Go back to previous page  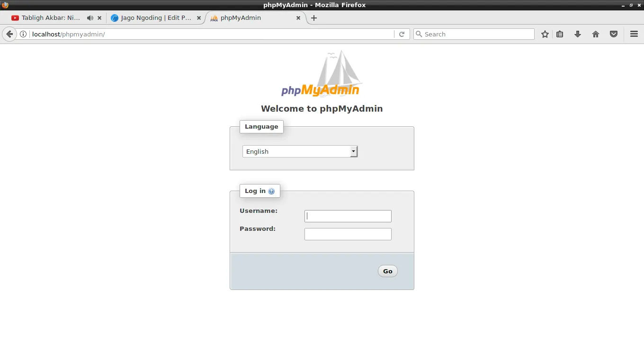point(9,34)
